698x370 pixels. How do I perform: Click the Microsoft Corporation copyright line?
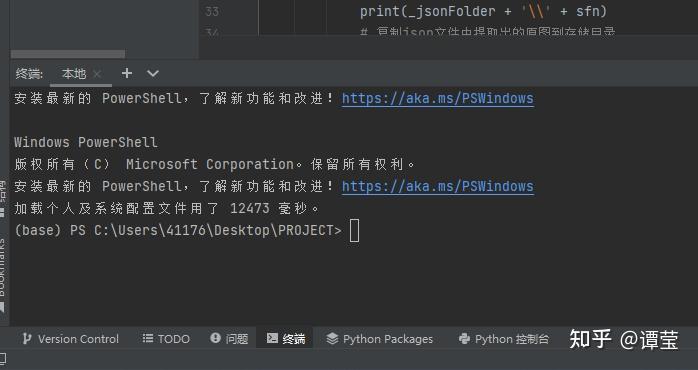tap(214, 164)
